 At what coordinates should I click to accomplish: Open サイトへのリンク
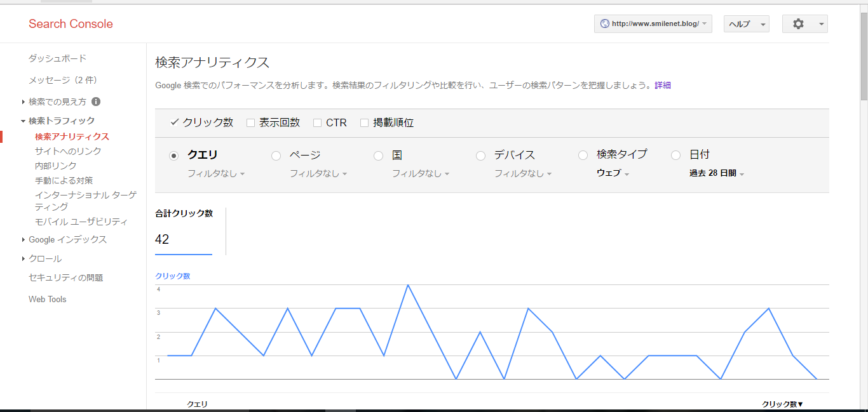[x=68, y=151]
